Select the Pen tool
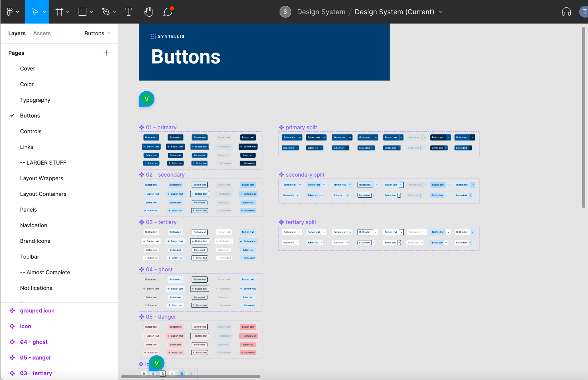The height and width of the screenshot is (380, 588). click(106, 12)
